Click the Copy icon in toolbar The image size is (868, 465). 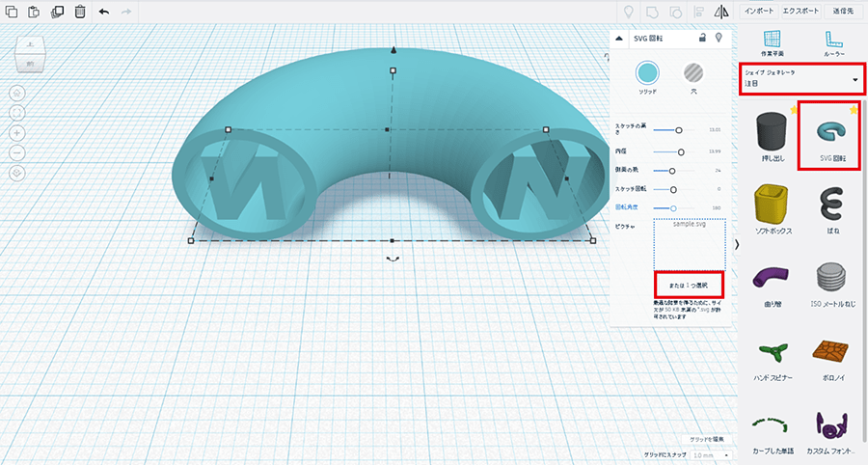coord(11,11)
